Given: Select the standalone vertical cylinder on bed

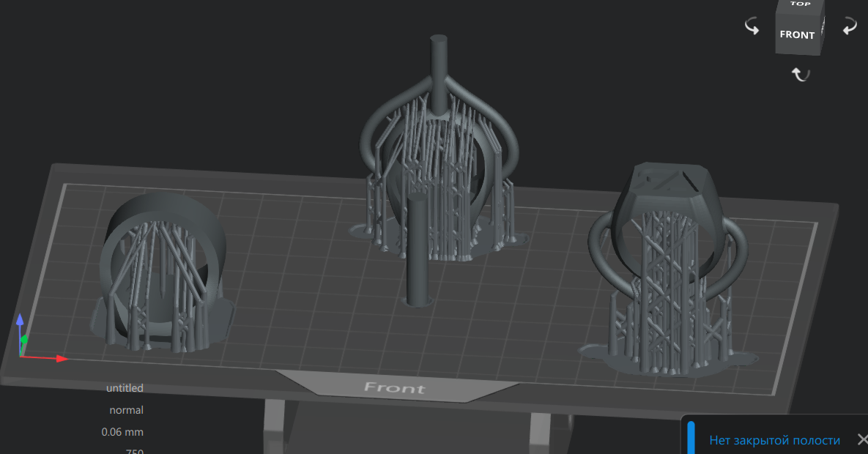Looking at the screenshot, I should [x=416, y=250].
